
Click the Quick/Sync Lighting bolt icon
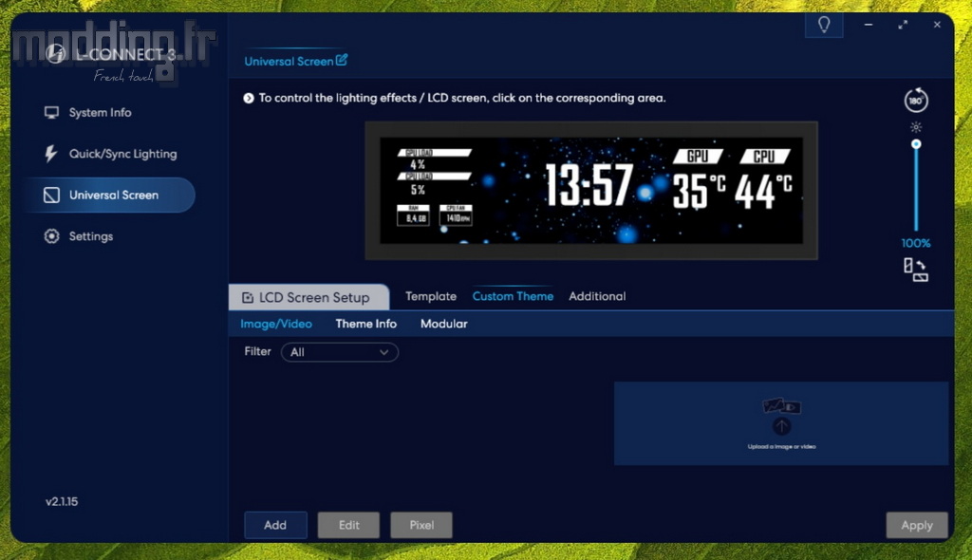[x=51, y=154]
